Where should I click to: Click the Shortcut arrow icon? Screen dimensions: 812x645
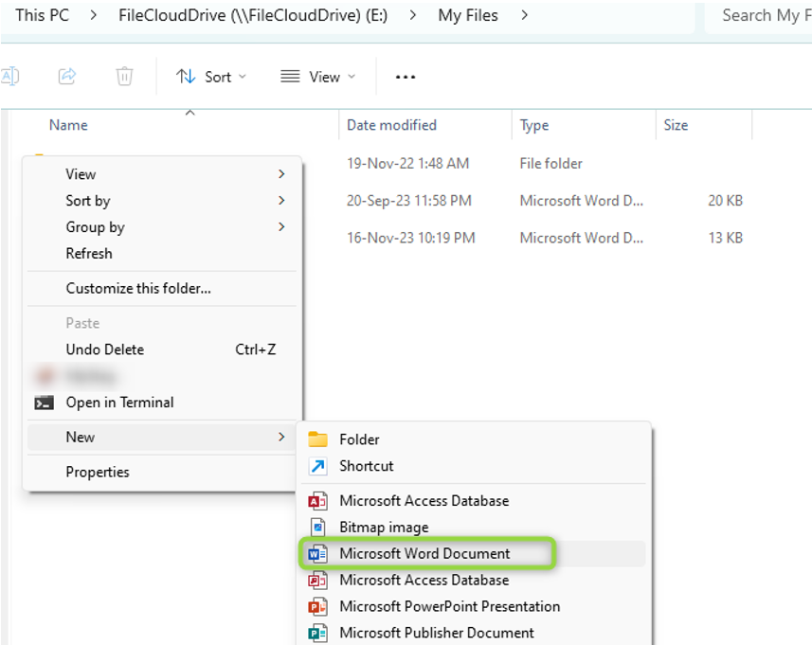tap(317, 466)
